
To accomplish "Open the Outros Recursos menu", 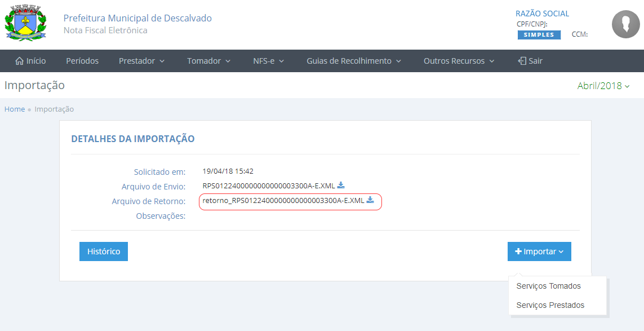I will pyautogui.click(x=459, y=61).
